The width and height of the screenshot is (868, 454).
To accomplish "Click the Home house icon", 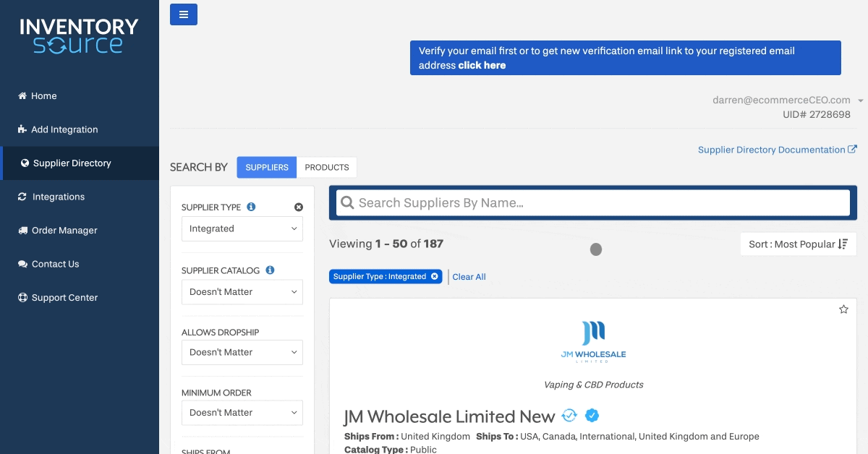I will pos(22,95).
